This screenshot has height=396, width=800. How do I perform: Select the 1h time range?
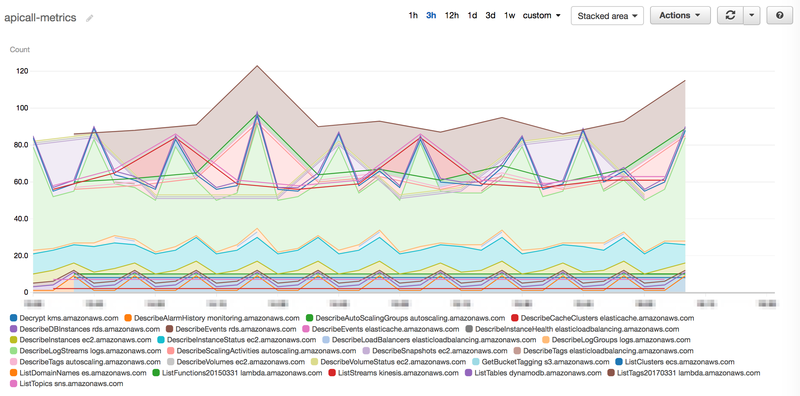[x=413, y=15]
